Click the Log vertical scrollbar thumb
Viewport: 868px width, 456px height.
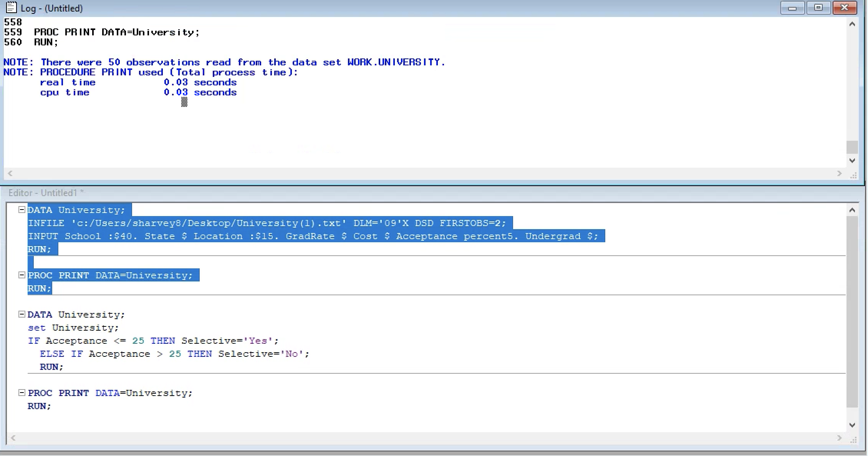(852, 147)
